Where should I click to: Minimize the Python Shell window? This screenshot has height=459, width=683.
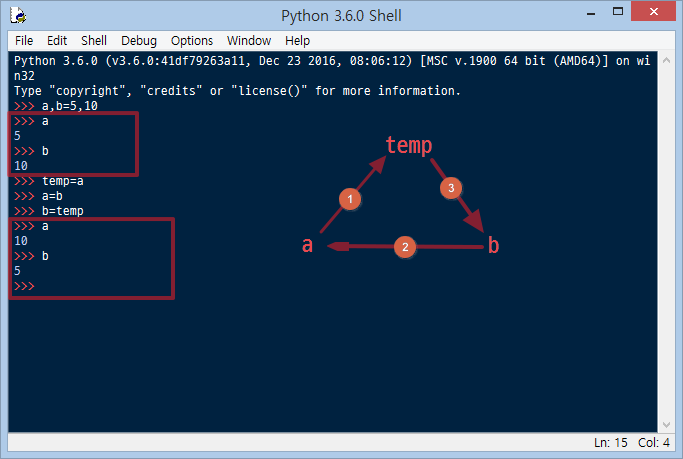click(x=591, y=13)
